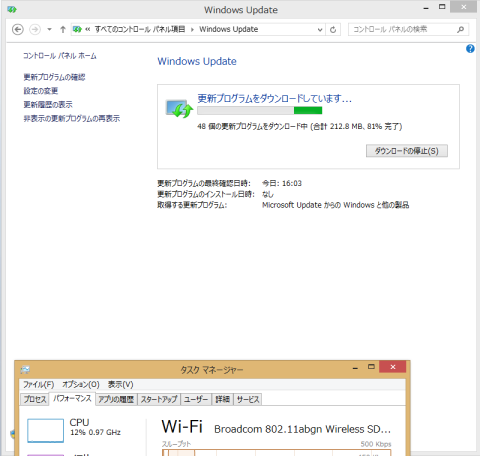Minimize the Task Manager window

(x=355, y=368)
